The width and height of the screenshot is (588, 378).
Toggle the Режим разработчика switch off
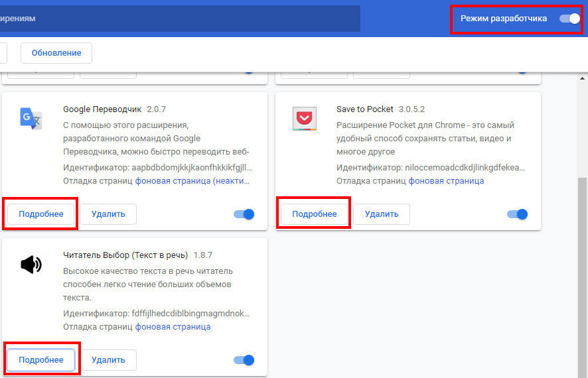[569, 19]
